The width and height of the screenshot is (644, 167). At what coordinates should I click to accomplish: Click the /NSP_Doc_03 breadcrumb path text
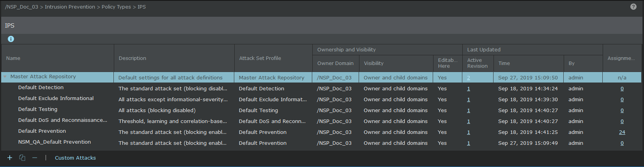[21, 7]
